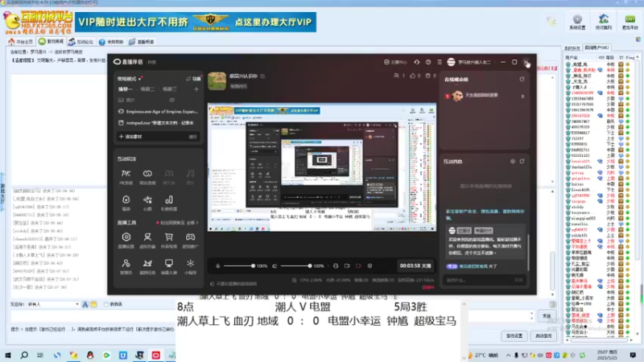Toggle the game-sound option below volume bar
Image resolution: width=644 pixels, height=362 pixels.
coord(234,284)
